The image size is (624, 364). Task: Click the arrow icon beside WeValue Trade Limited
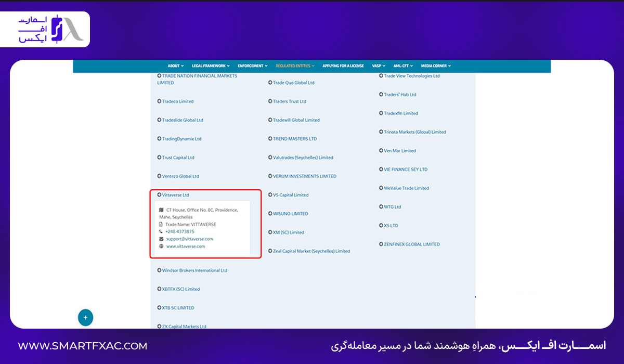pos(381,188)
